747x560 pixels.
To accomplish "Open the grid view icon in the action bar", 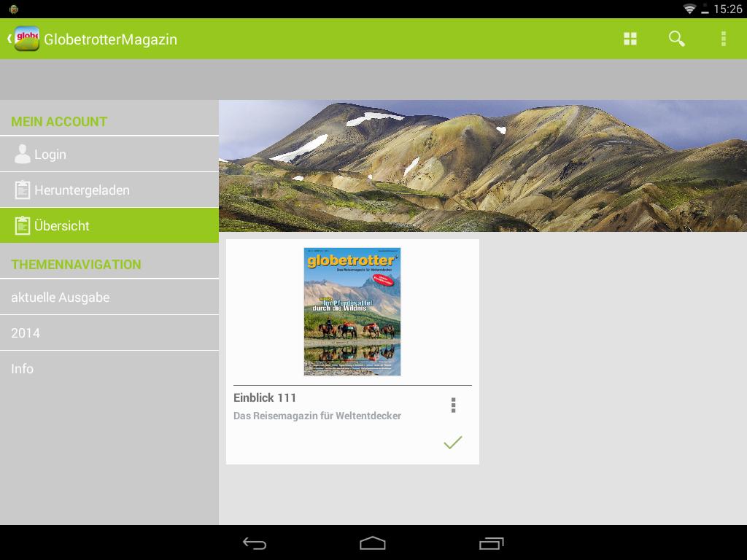I will [x=630, y=39].
